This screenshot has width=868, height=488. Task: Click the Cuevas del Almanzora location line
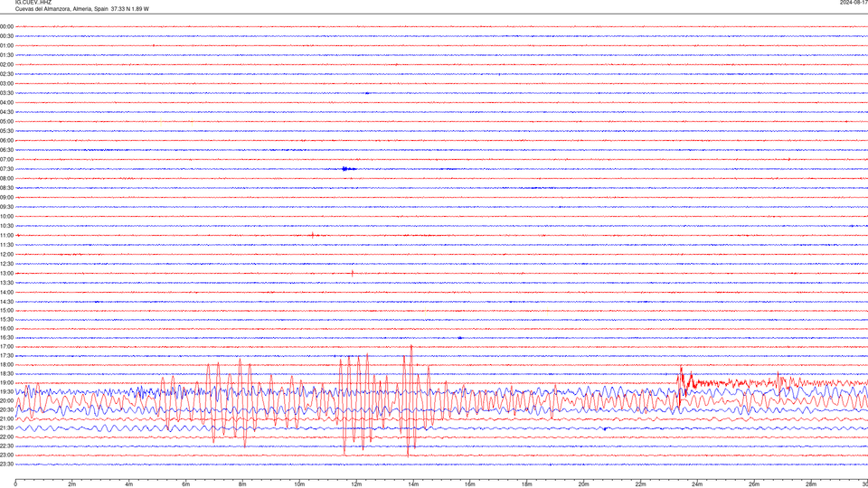click(82, 9)
